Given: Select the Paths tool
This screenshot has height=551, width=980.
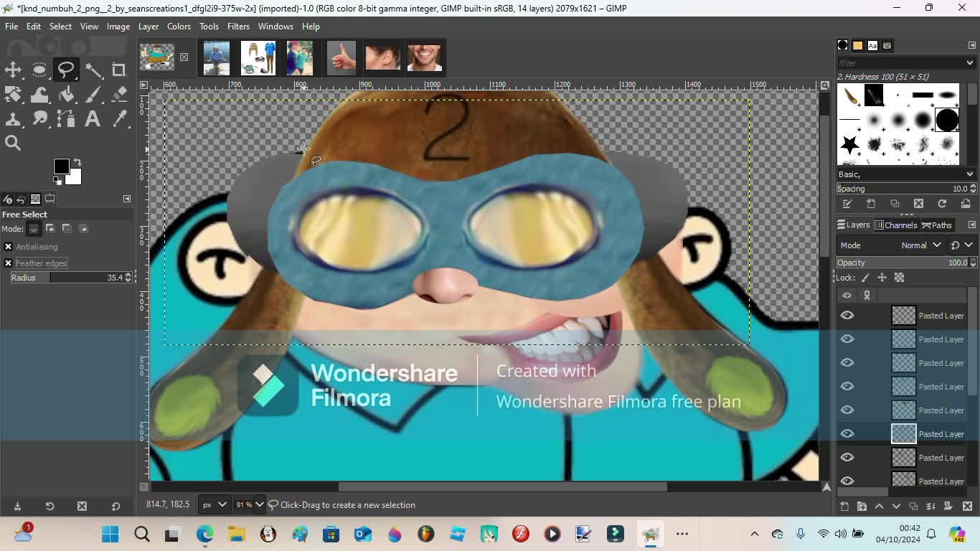Looking at the screenshot, I should click(66, 118).
